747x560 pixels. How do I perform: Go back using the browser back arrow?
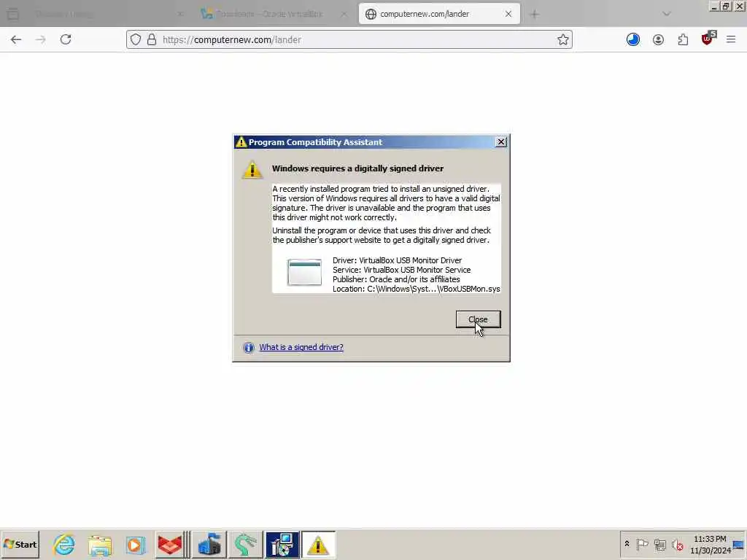click(x=16, y=39)
